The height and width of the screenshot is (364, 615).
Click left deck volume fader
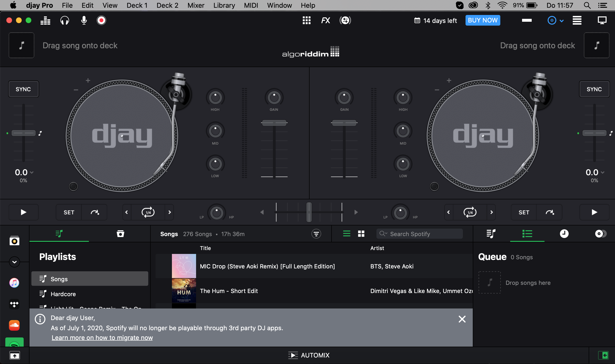tap(274, 123)
